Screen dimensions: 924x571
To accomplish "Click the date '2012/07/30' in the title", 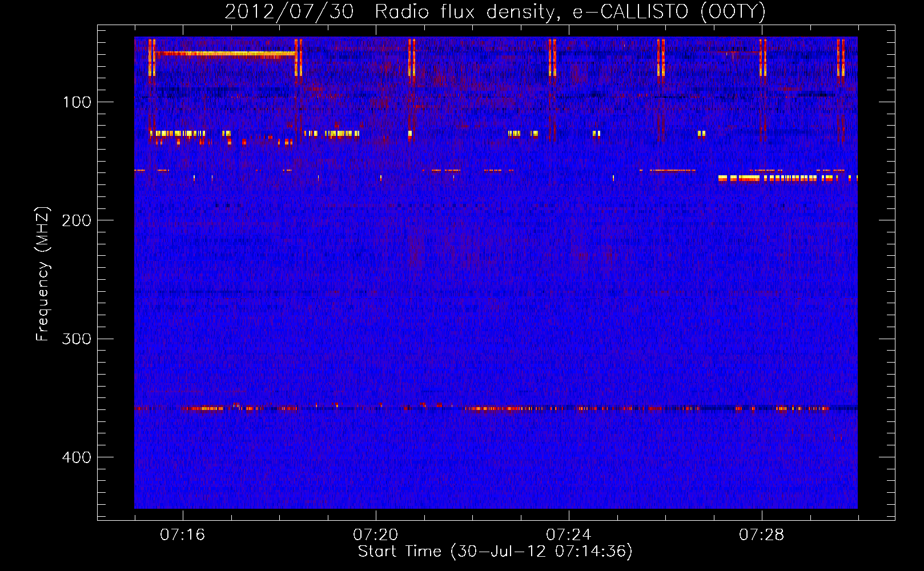I will click(289, 12).
